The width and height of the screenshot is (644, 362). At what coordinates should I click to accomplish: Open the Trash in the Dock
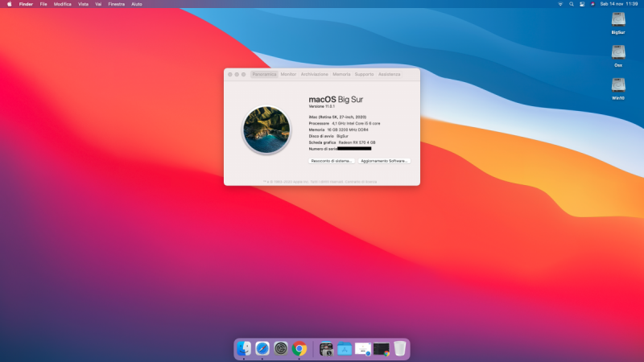click(x=400, y=348)
